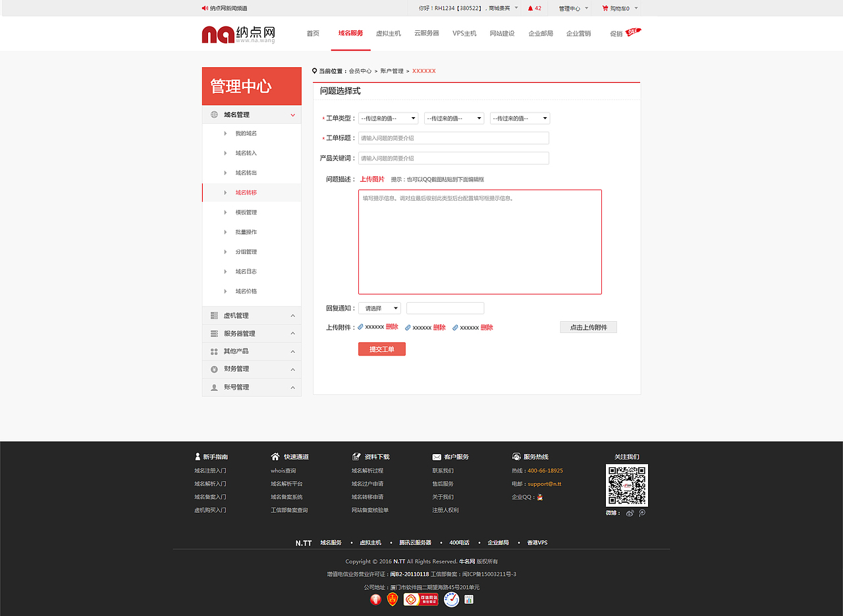Open the 回复通知 请选择 dropdown
Viewport: 843px width, 616px height.
(x=380, y=308)
